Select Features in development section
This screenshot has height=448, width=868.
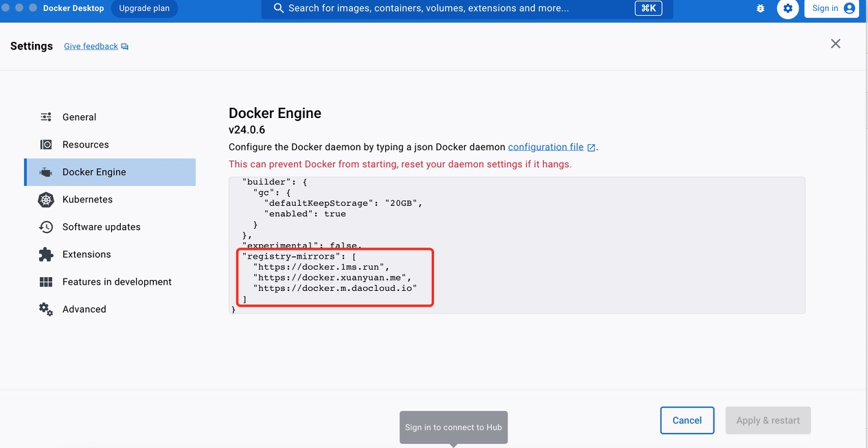coord(110,281)
